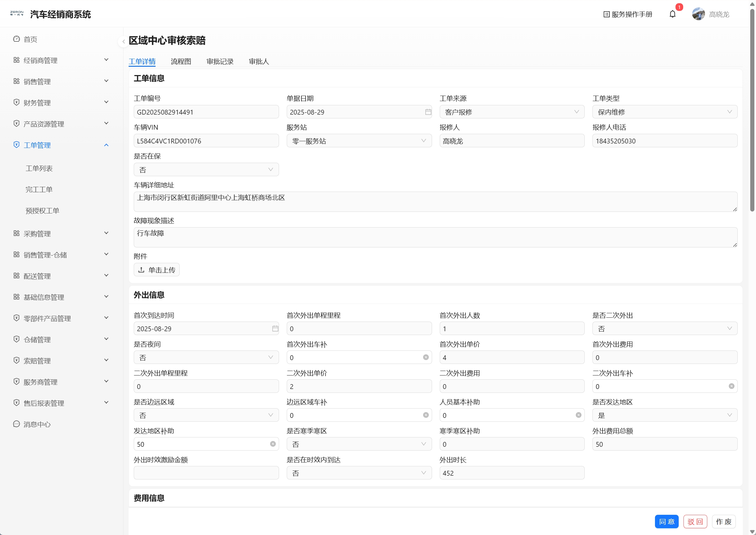Open 完工工单 submenu item
Viewport: 756px width, 535px height.
[39, 189]
